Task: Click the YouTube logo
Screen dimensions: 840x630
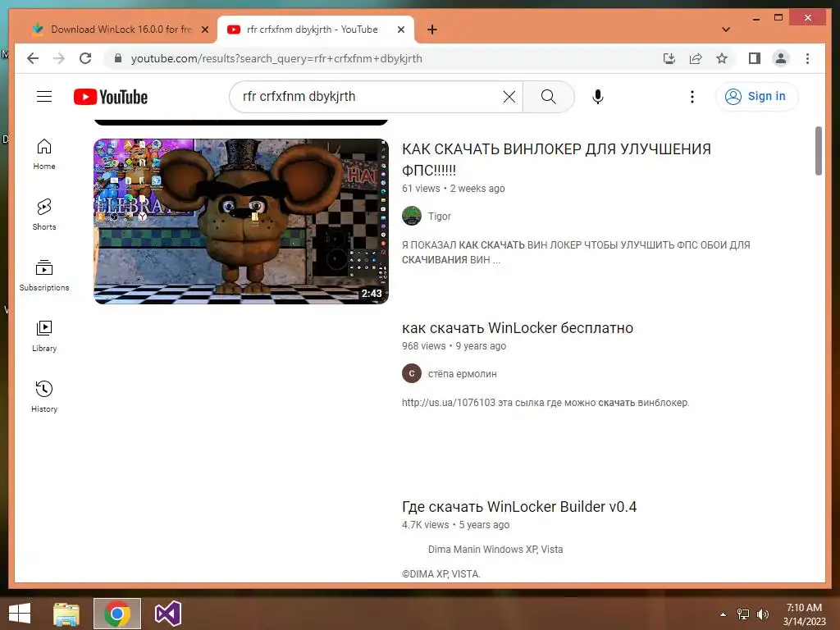Action: pos(111,97)
